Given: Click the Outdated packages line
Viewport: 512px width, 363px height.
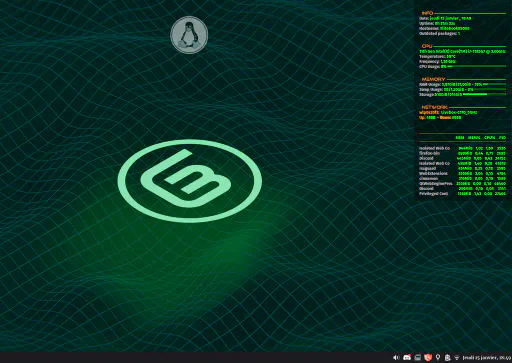Looking at the screenshot, I should 440,33.
